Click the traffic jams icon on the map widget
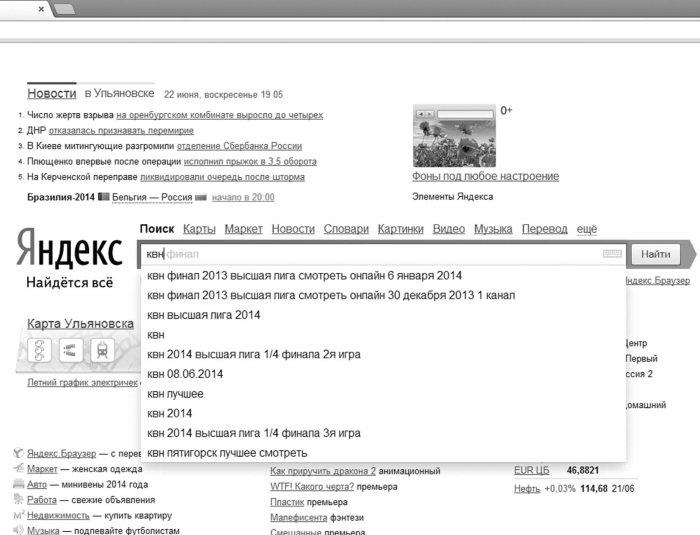The image size is (700, 535). (39, 350)
